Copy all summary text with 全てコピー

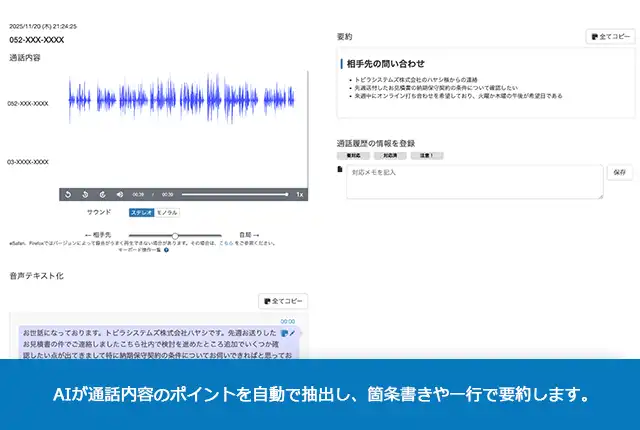[x=610, y=37]
